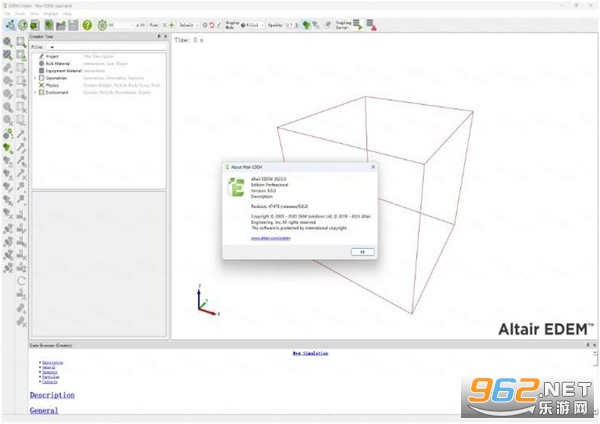Open the www.altair.com/edem link

click(271, 238)
